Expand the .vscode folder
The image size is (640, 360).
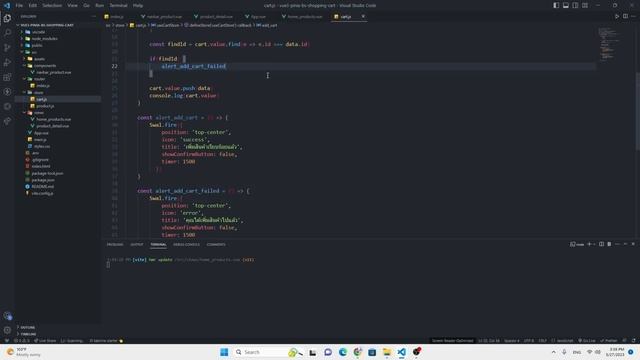point(39,32)
